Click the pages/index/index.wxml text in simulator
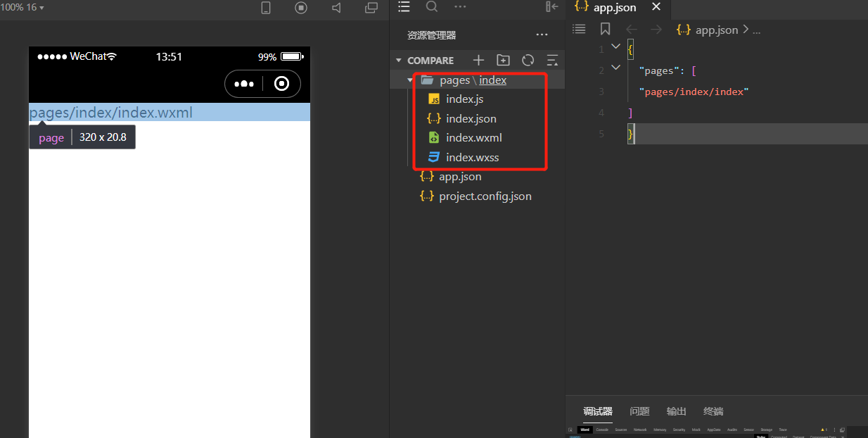 point(110,113)
